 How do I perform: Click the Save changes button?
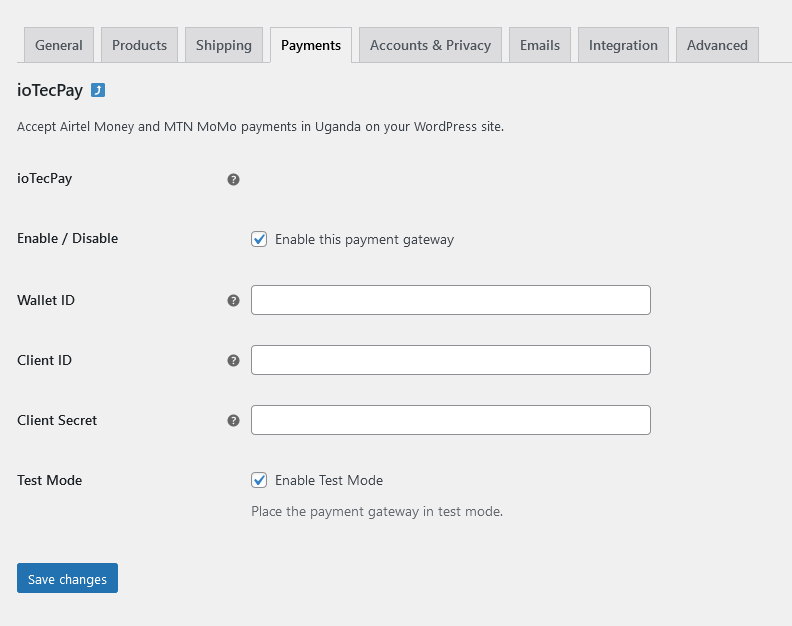pos(67,579)
